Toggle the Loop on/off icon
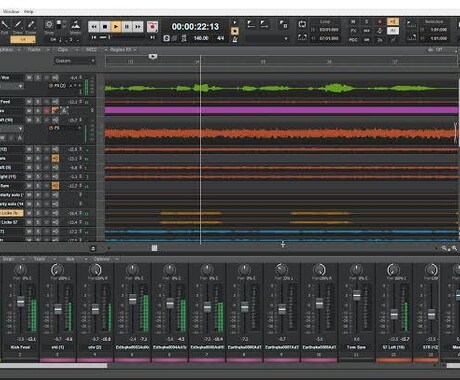This screenshot has height=380, width=460. point(302,24)
